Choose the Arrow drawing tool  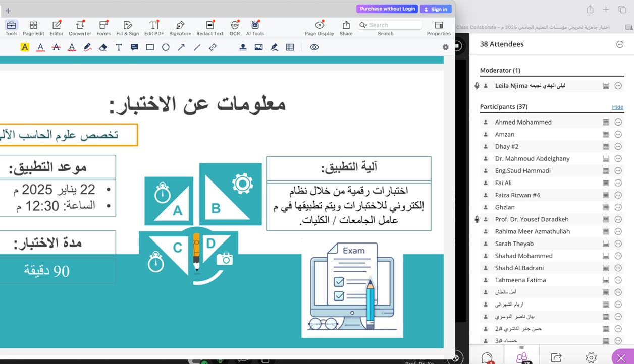pos(181,47)
